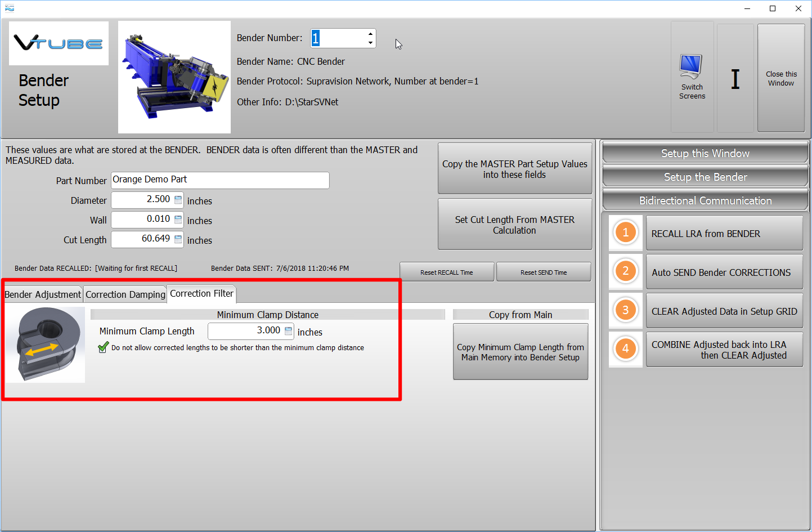Open calculator icon in Cut Length field

(178, 239)
